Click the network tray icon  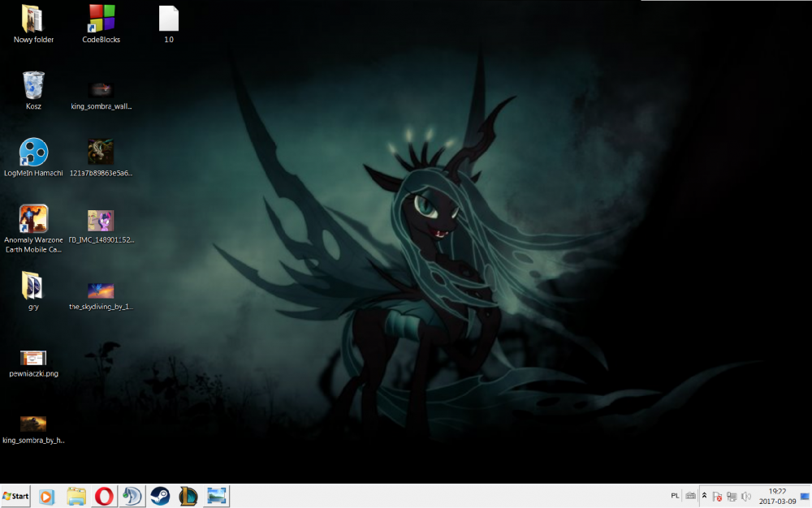pos(731,496)
